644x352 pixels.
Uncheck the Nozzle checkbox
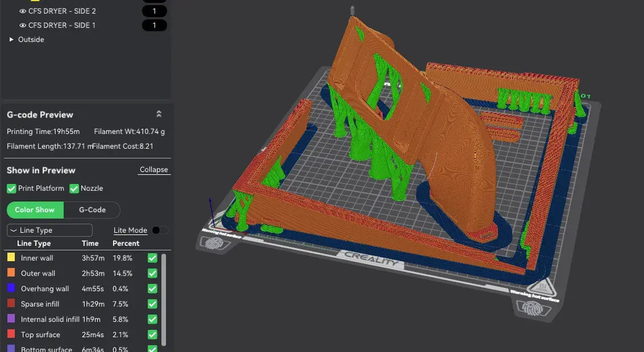[74, 188]
